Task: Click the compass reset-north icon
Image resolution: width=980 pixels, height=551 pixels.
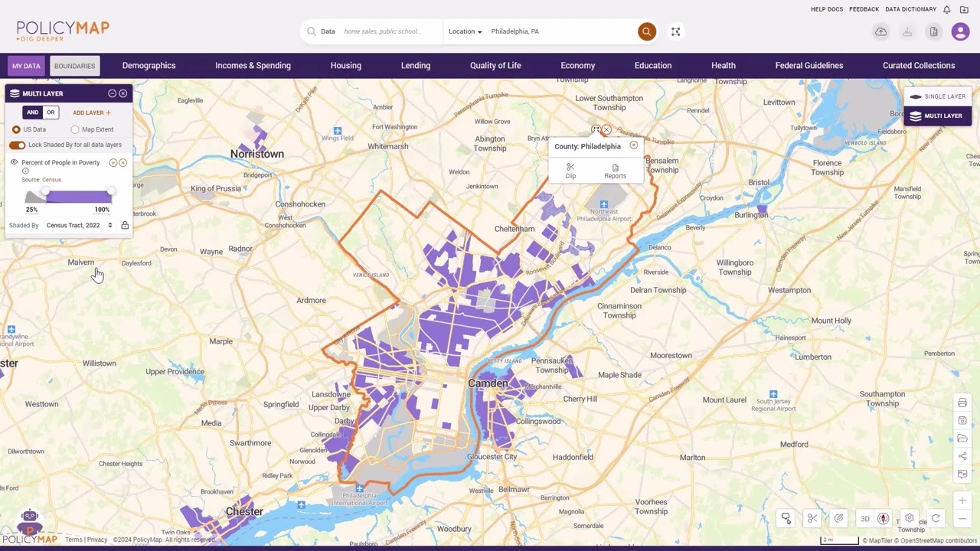Action: tap(883, 518)
